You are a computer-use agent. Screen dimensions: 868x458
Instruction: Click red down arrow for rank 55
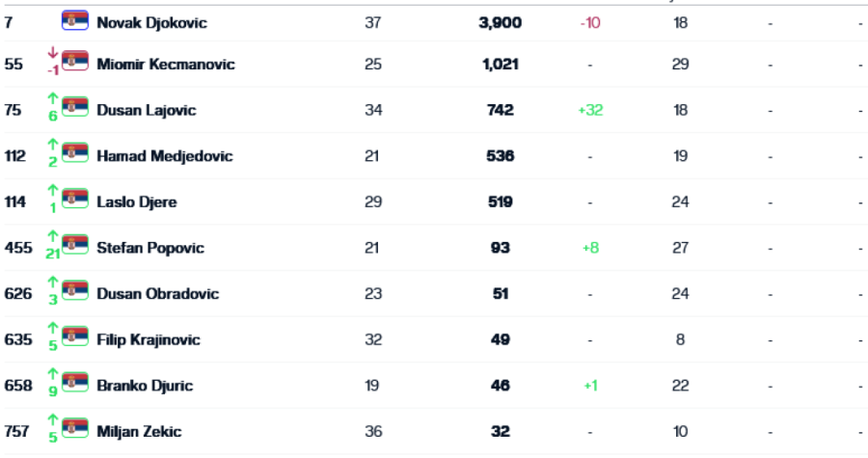point(52,53)
